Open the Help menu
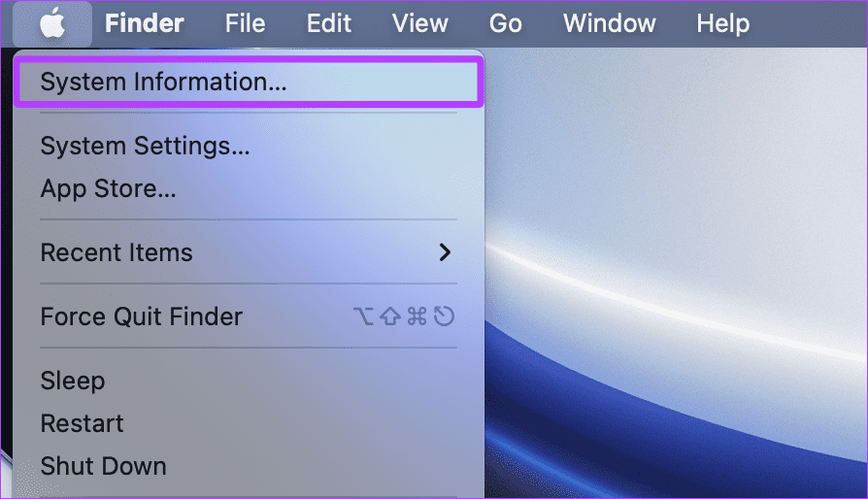Image resolution: width=868 pixels, height=499 pixels. [x=722, y=24]
